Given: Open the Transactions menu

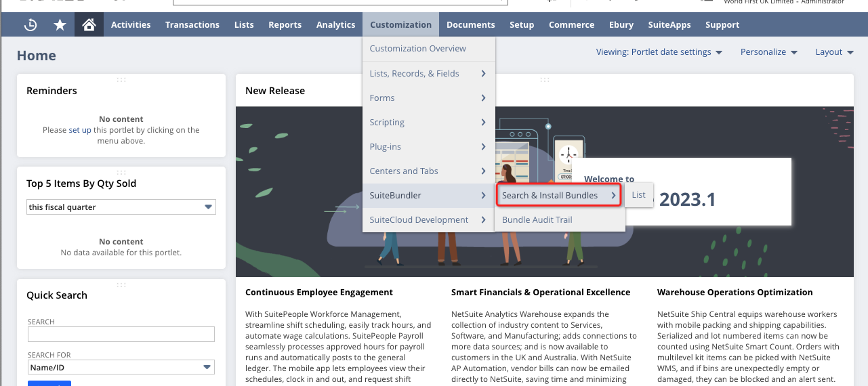Looking at the screenshot, I should pyautogui.click(x=192, y=25).
